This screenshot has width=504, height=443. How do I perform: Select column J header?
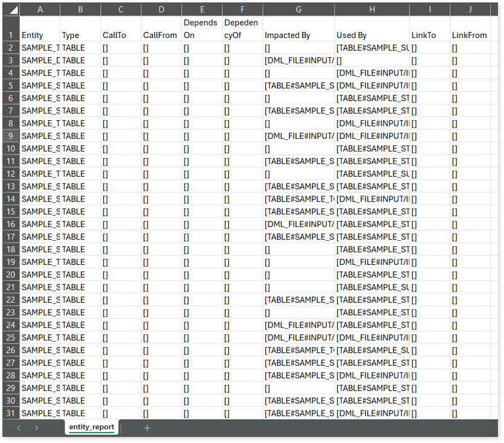470,10
